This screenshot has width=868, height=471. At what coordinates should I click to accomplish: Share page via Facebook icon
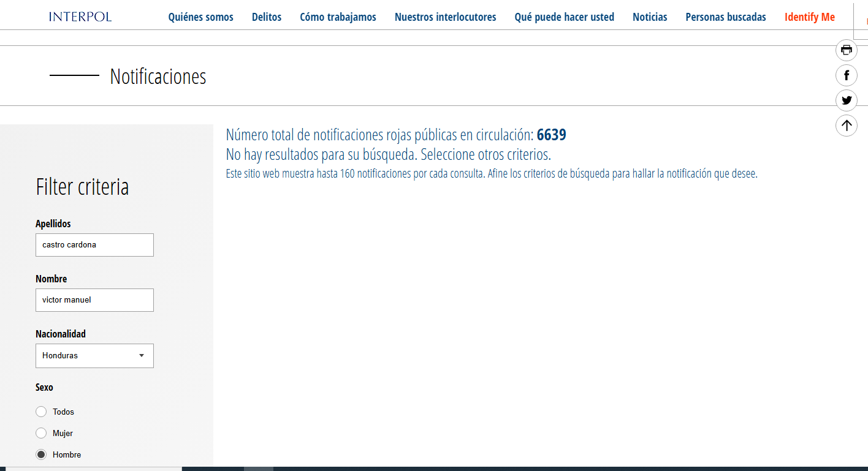coord(847,75)
